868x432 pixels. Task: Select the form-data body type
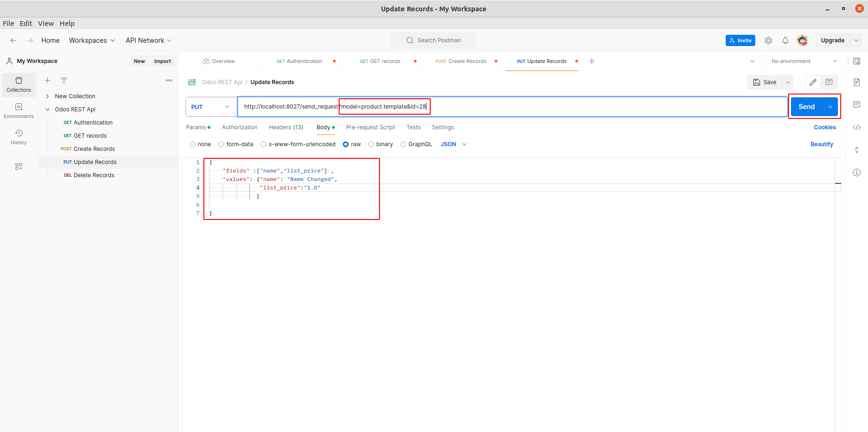[221, 144]
